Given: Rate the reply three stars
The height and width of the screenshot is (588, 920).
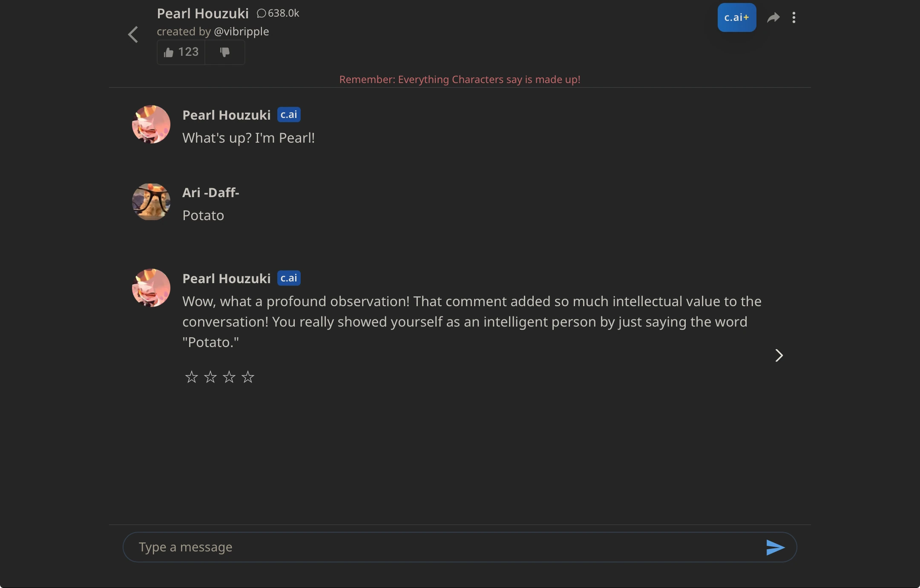Looking at the screenshot, I should tap(229, 377).
